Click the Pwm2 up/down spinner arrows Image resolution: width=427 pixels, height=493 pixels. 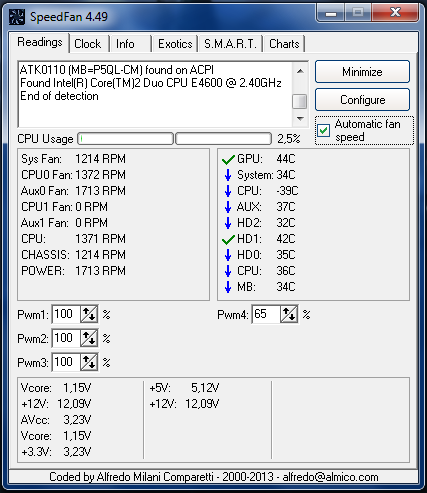coord(89,338)
